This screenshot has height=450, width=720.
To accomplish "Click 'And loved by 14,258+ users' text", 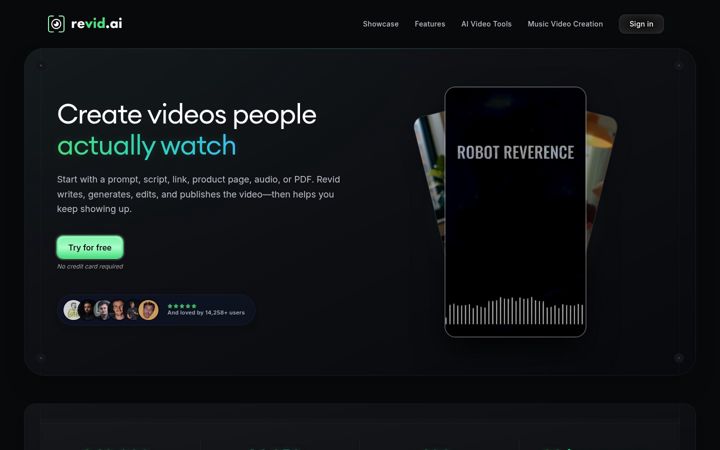I will 206,313.
